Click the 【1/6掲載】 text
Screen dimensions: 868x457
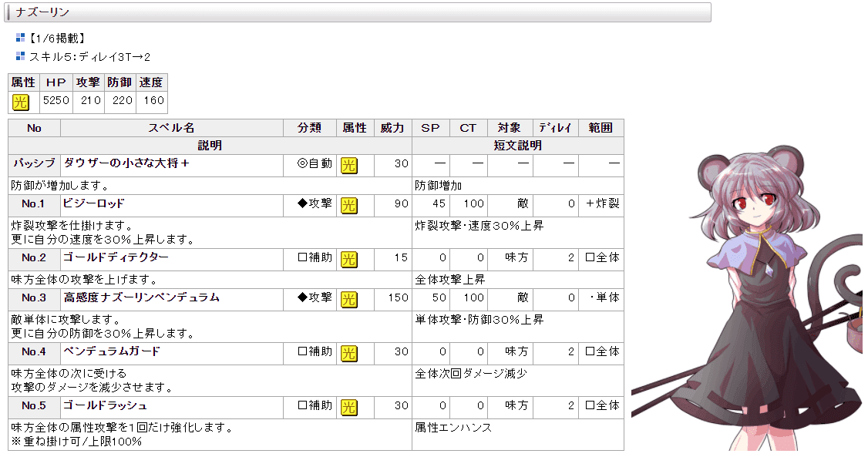point(58,39)
